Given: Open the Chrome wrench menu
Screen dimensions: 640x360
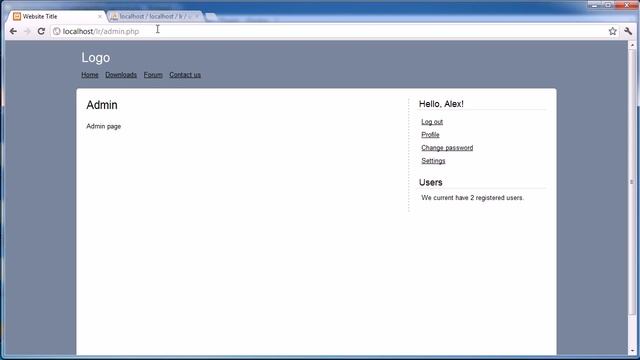Looking at the screenshot, I should click(628, 31).
